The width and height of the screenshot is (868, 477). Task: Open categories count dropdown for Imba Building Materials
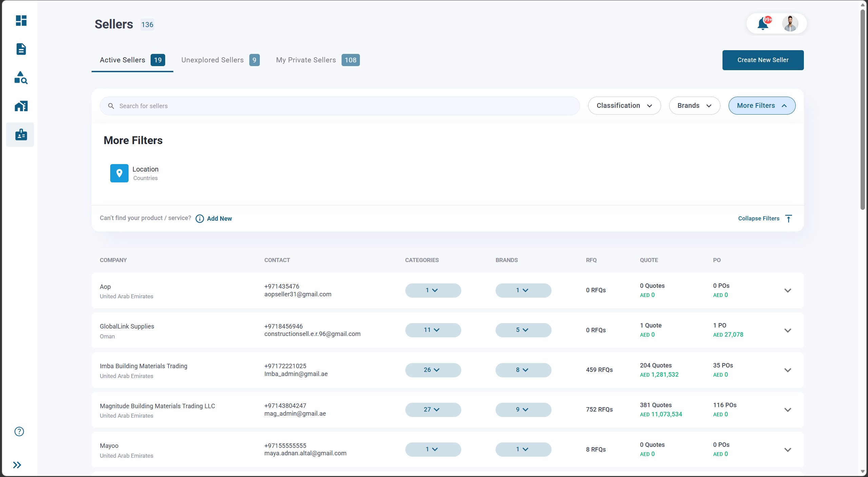tap(433, 370)
